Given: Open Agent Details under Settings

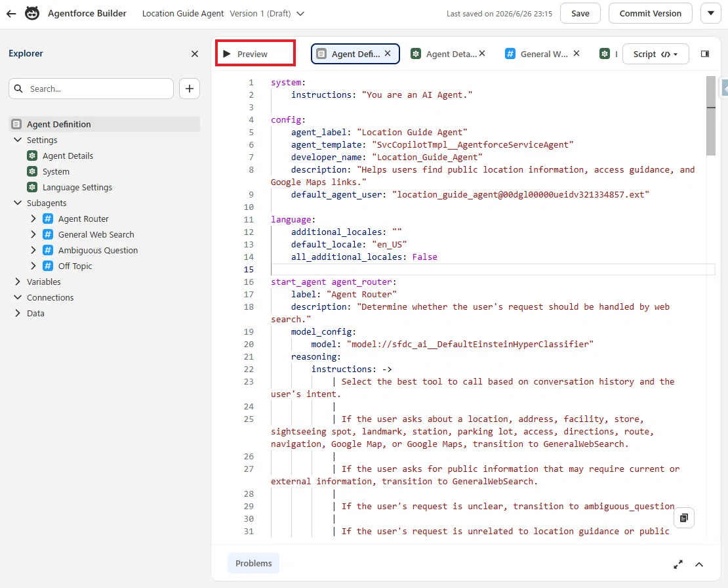Looking at the screenshot, I should [68, 156].
